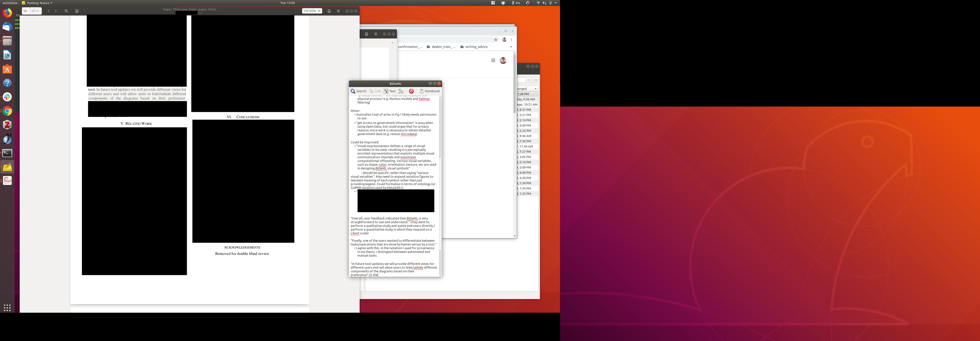Go to next page in PDF viewer

point(56,11)
